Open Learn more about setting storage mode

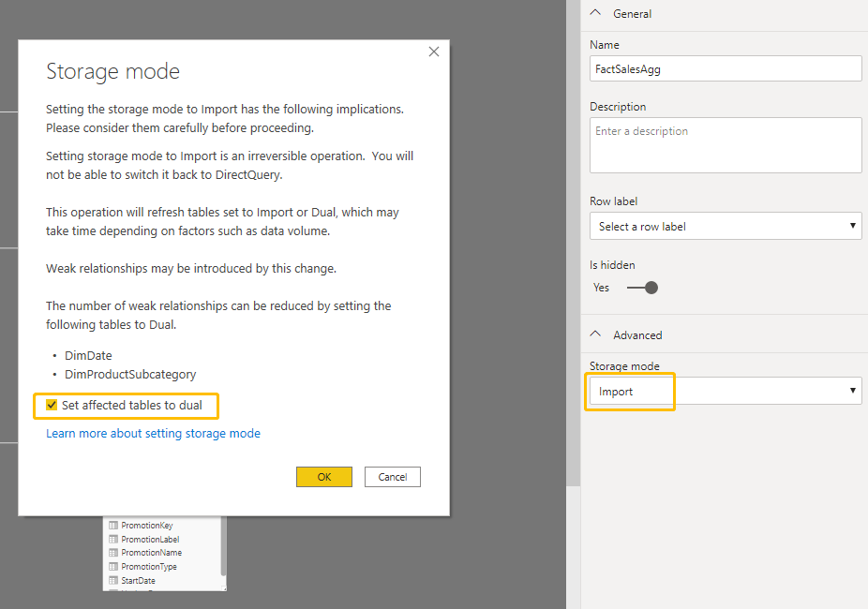tap(154, 433)
